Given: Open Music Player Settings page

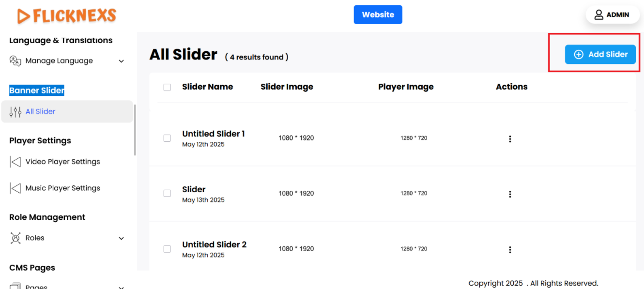Looking at the screenshot, I should click(x=62, y=188).
